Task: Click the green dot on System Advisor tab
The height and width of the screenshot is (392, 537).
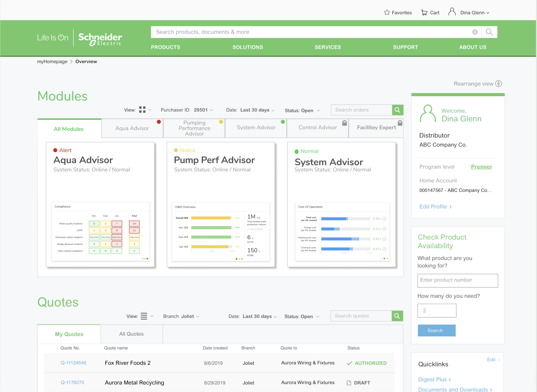Action: tap(283, 122)
